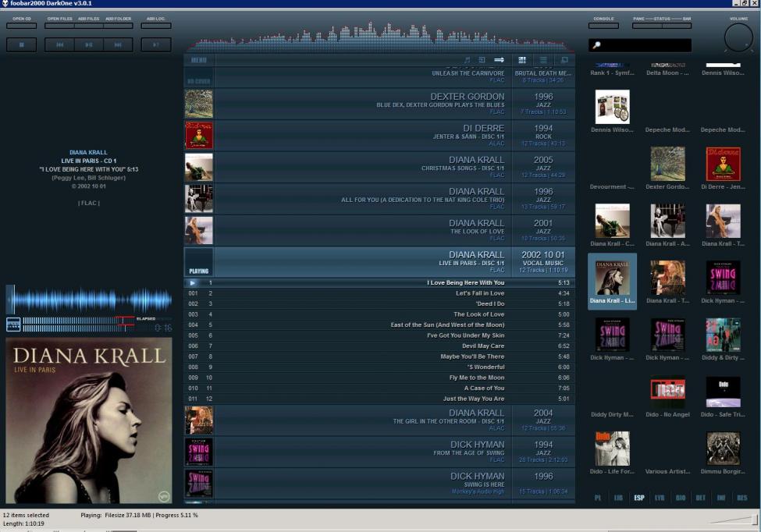Select "Diddy & Dirty ..." in the album grid
The image size is (761, 532).
click(x=723, y=339)
